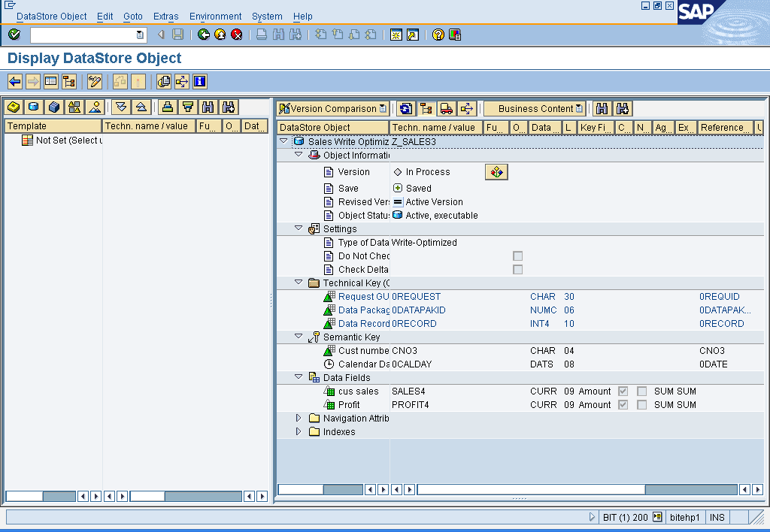Click the Print icon in toolbar
770x532 pixels.
point(262,35)
